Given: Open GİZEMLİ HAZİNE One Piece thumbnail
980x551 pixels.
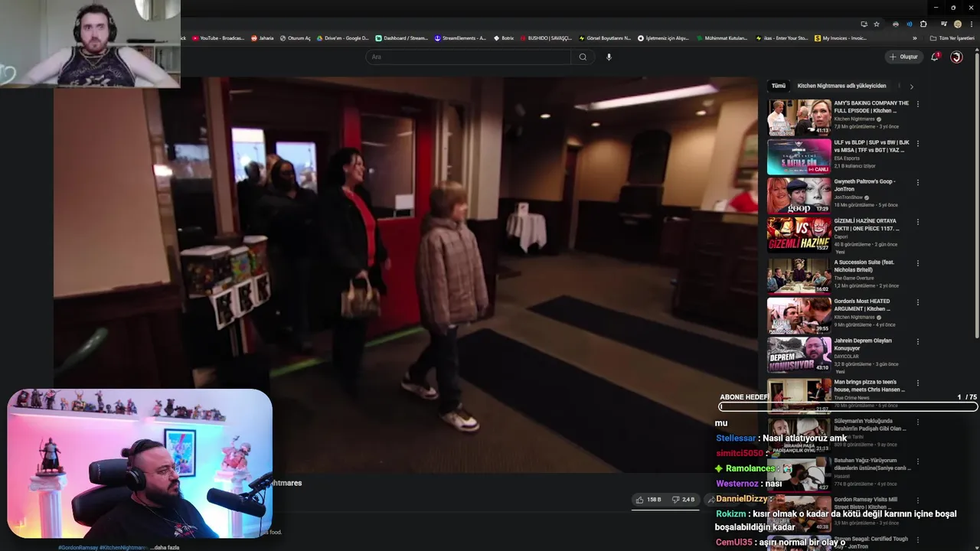Looking at the screenshot, I should coord(799,236).
